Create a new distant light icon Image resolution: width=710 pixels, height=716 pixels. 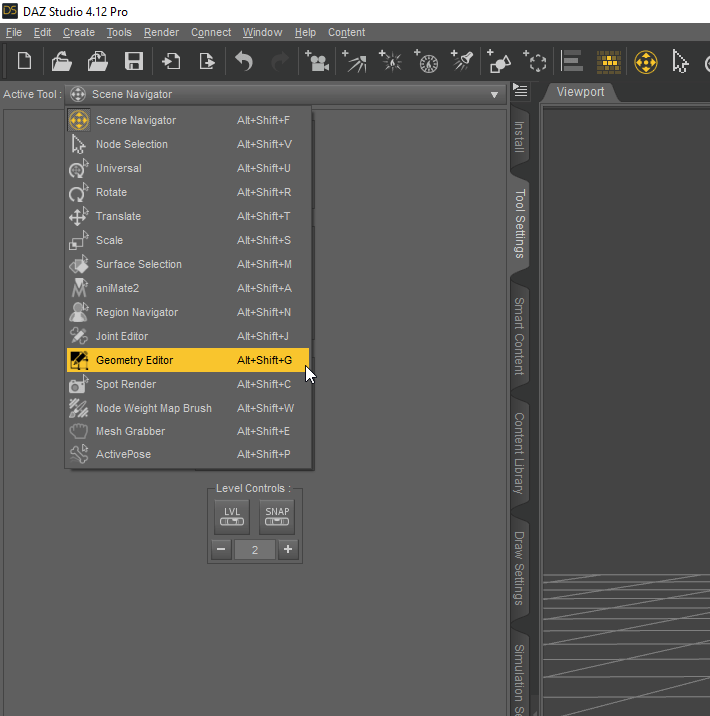tap(354, 61)
